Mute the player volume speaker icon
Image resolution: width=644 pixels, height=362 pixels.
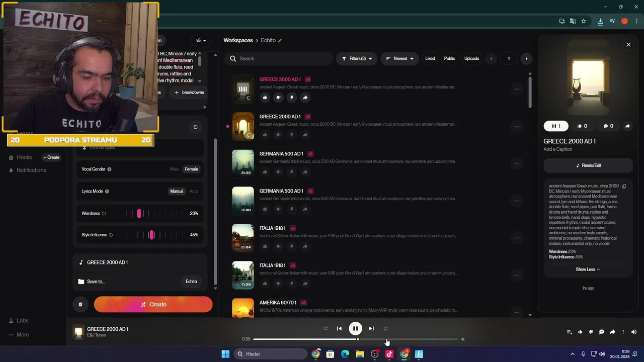coord(634,332)
